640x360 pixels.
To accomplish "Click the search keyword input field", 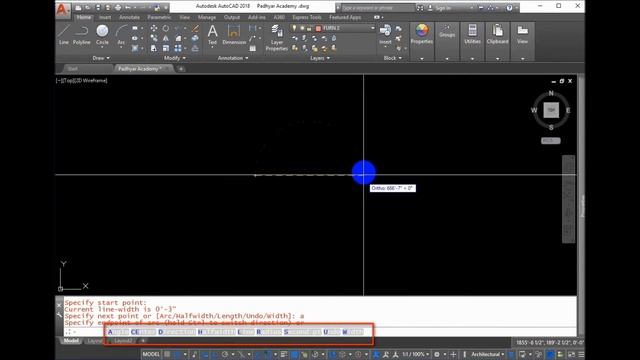I will (x=378, y=8).
